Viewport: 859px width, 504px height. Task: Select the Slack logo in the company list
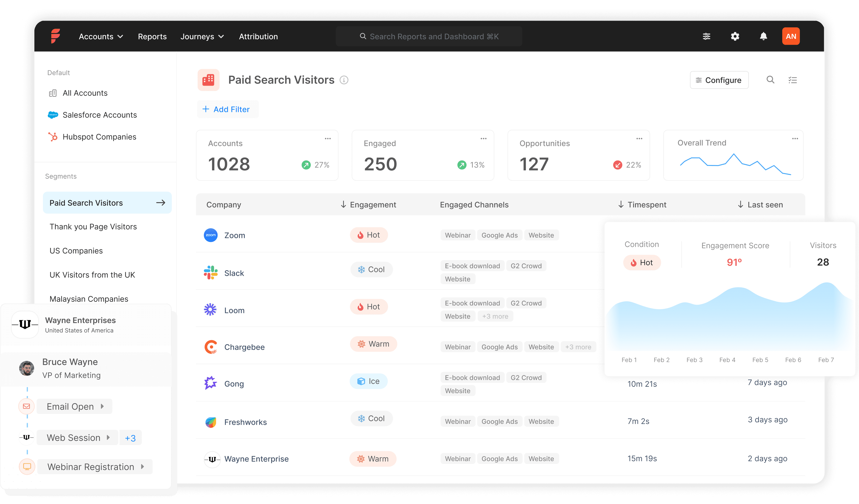pos(211,273)
